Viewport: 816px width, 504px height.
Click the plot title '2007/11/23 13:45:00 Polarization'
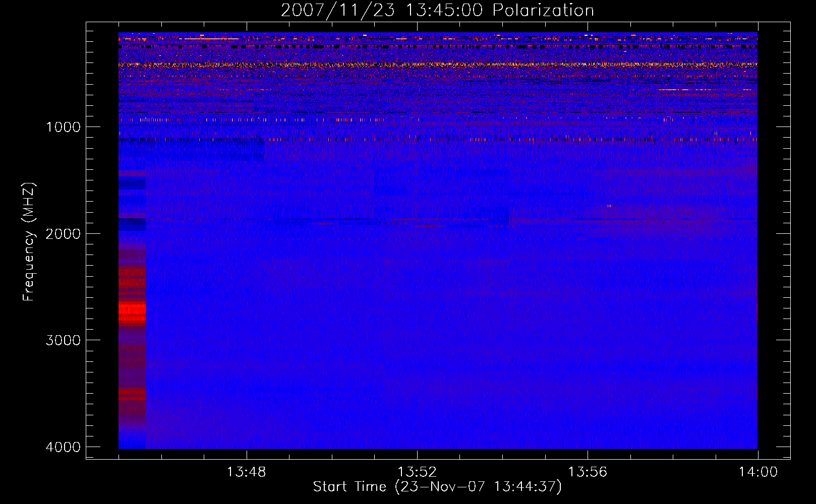[x=437, y=10]
